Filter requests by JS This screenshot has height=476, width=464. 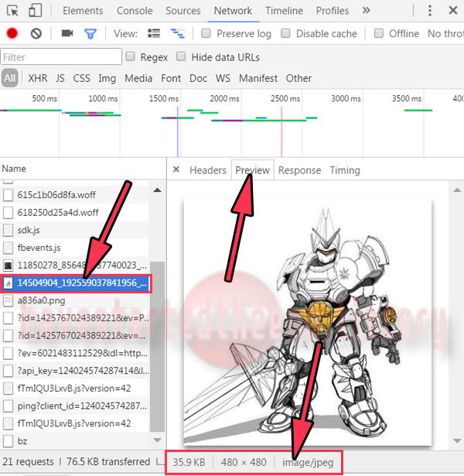[60, 78]
